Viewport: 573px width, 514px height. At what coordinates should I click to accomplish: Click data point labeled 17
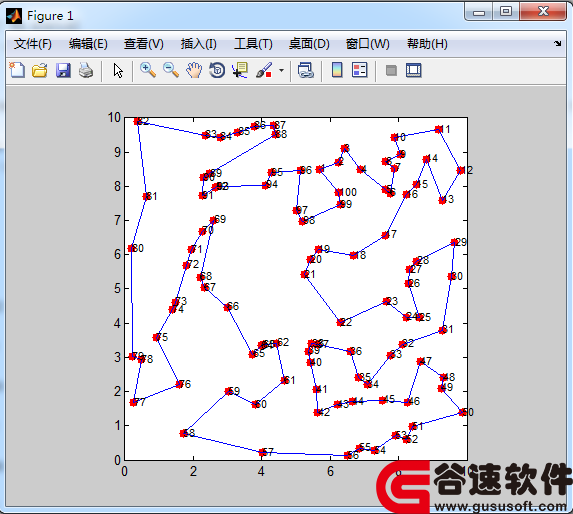click(x=386, y=235)
